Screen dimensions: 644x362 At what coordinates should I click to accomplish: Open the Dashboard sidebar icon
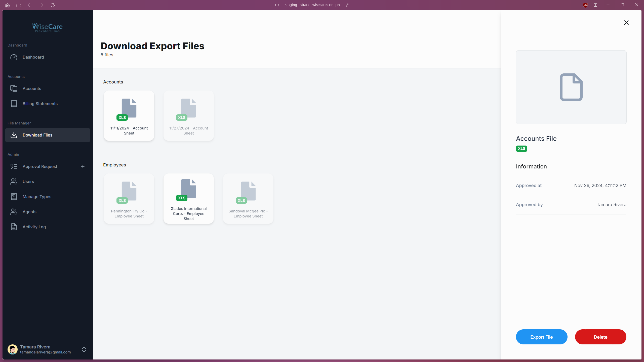pyautogui.click(x=14, y=57)
